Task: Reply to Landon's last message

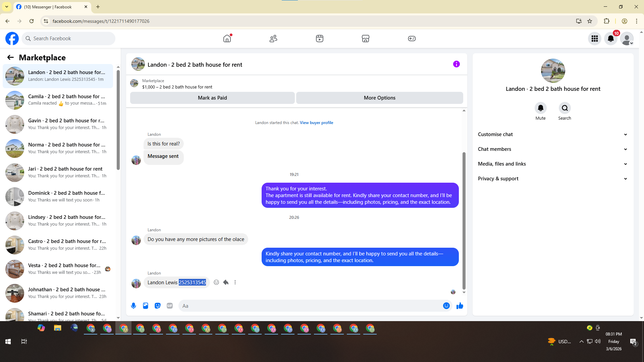Action: click(226, 282)
